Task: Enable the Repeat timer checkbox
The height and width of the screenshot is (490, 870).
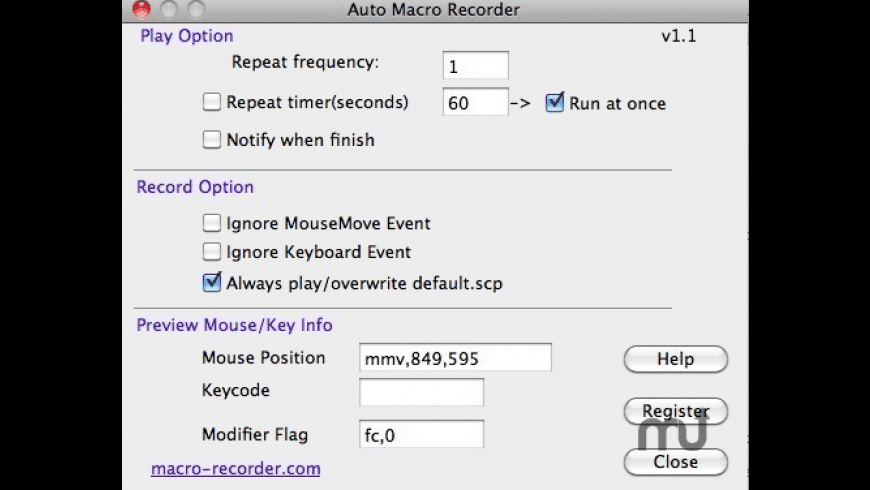Action: click(211, 102)
